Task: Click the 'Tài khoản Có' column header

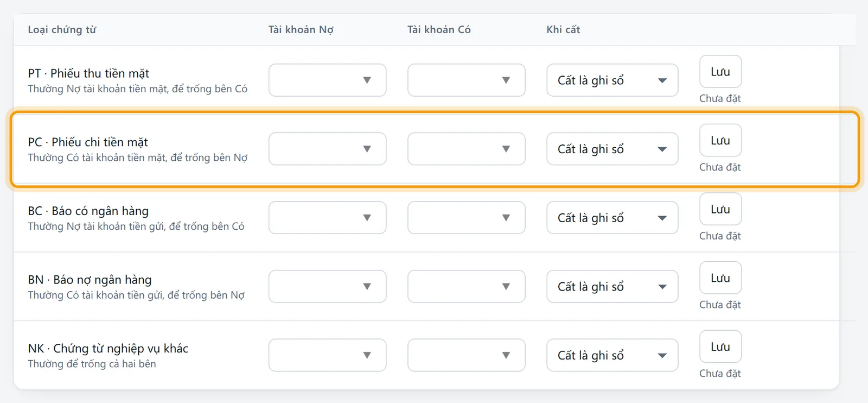Action: [439, 30]
